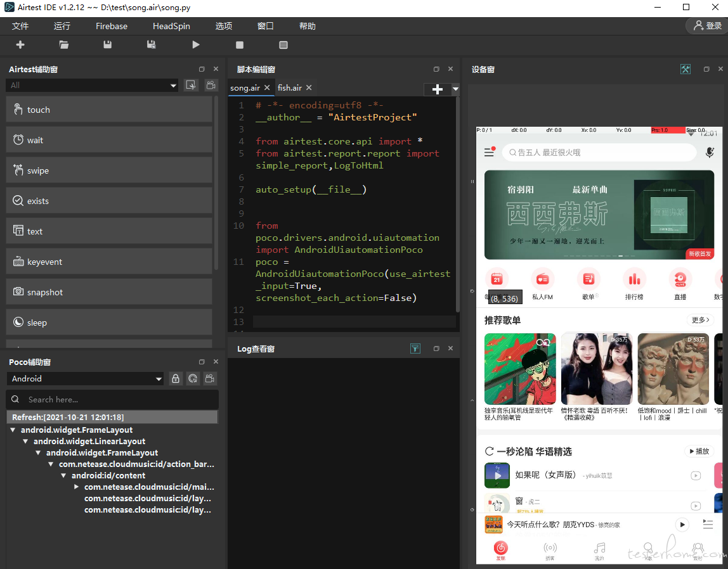Open the 帮助 menu

coord(308,26)
